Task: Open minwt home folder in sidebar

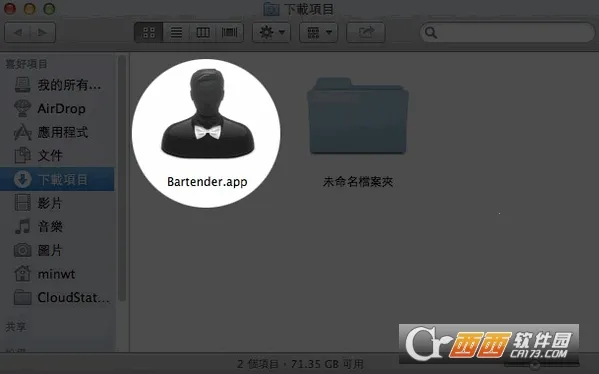Action: point(57,274)
